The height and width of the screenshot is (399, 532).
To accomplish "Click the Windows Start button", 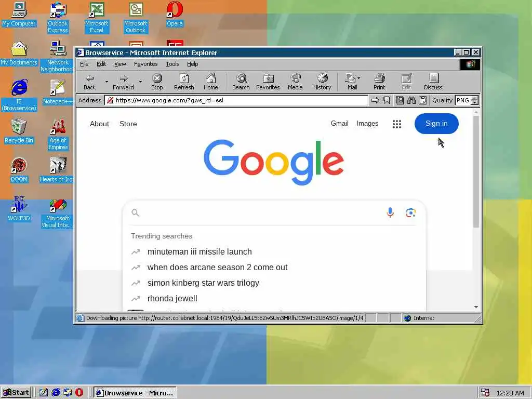I will 16,393.
